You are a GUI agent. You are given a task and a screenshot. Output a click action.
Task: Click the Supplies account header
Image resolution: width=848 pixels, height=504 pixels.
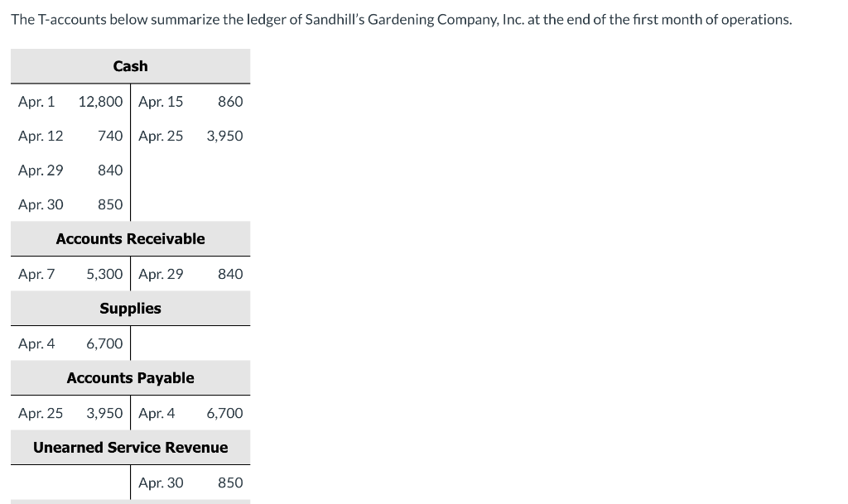tap(130, 309)
